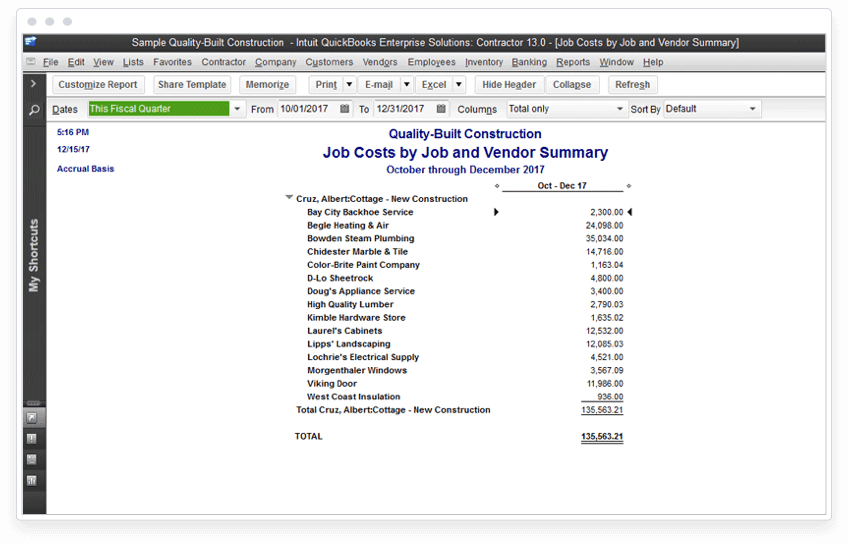Open the Columns Total only dropdown

620,109
